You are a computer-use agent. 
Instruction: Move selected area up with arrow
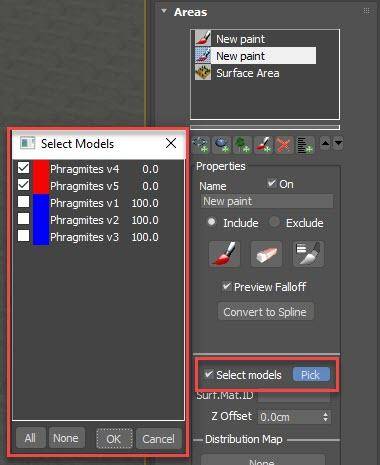(326, 144)
